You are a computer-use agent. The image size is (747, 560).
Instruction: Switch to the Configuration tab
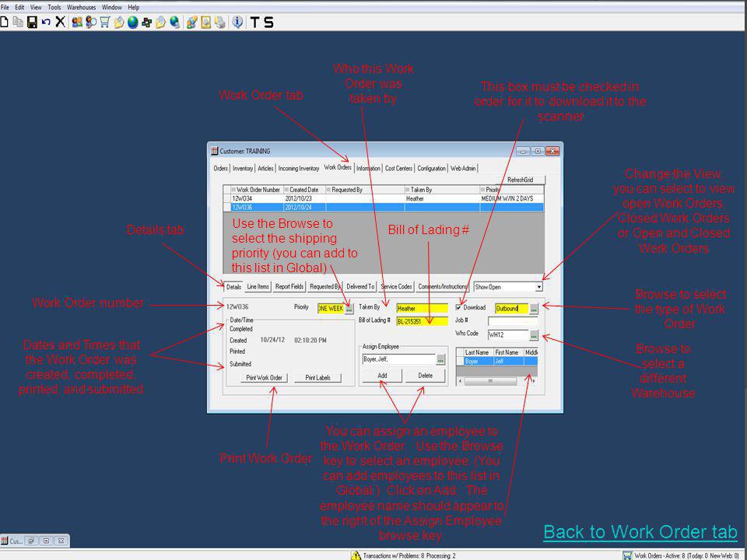pos(432,169)
